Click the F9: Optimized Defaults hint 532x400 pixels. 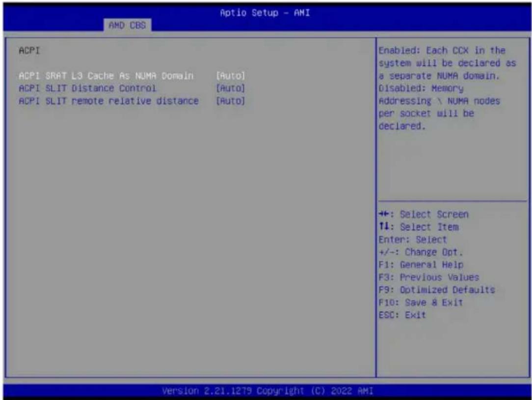point(437,290)
